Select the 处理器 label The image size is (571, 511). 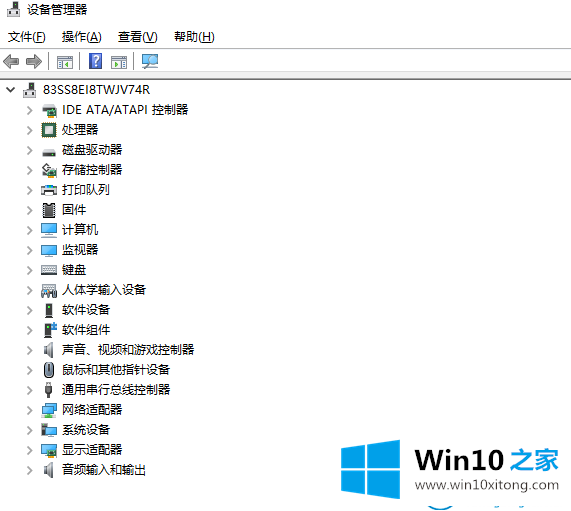tap(80, 130)
